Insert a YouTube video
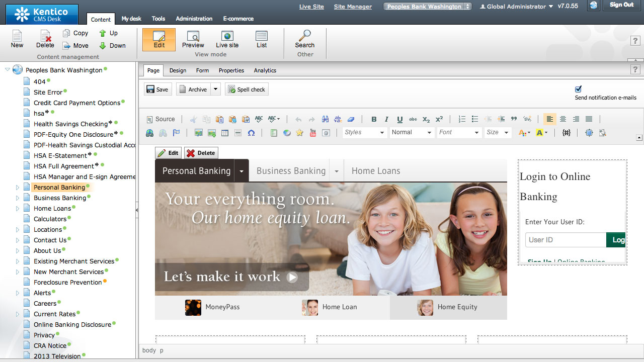This screenshot has height=362, width=644. pos(313,132)
